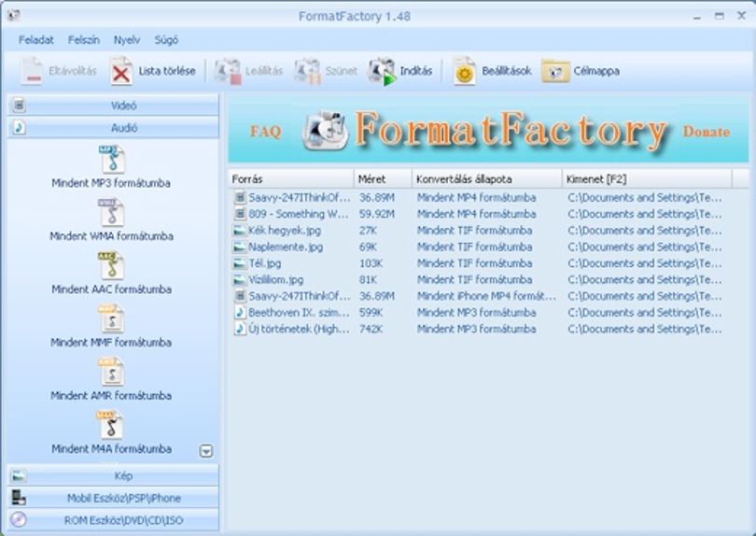Click the scroll-down arrow in Audió list
The width and height of the screenshot is (756, 536).
pos(206,451)
